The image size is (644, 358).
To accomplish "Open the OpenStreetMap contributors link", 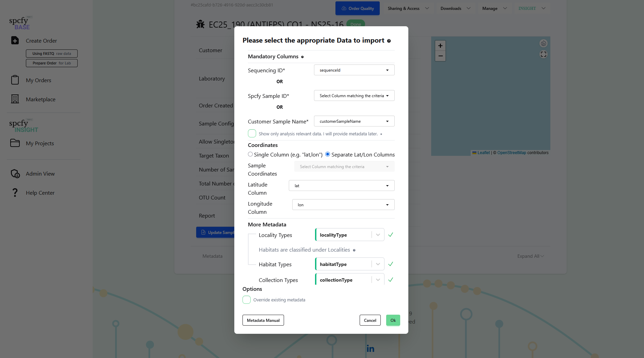I will point(512,153).
